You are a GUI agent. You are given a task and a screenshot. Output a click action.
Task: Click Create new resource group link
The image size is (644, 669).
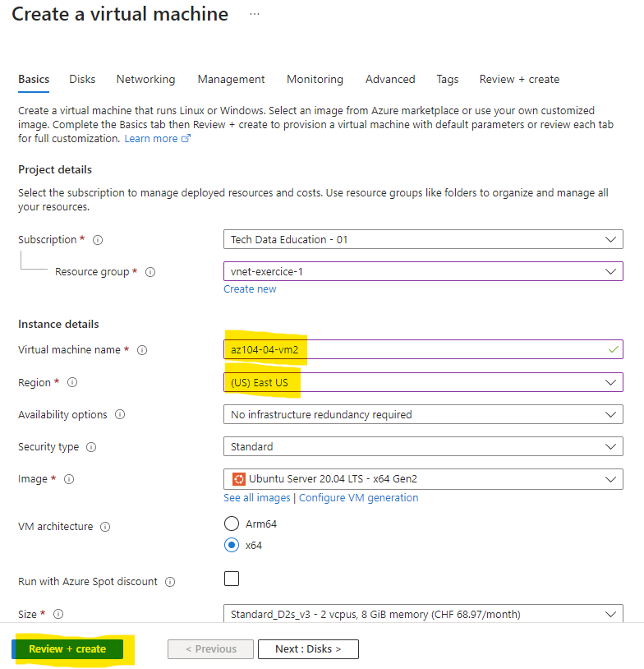250,288
